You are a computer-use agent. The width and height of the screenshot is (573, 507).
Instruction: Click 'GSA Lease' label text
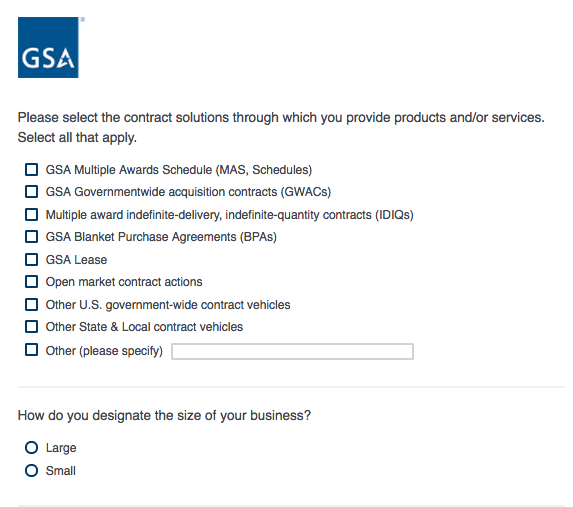coord(76,260)
